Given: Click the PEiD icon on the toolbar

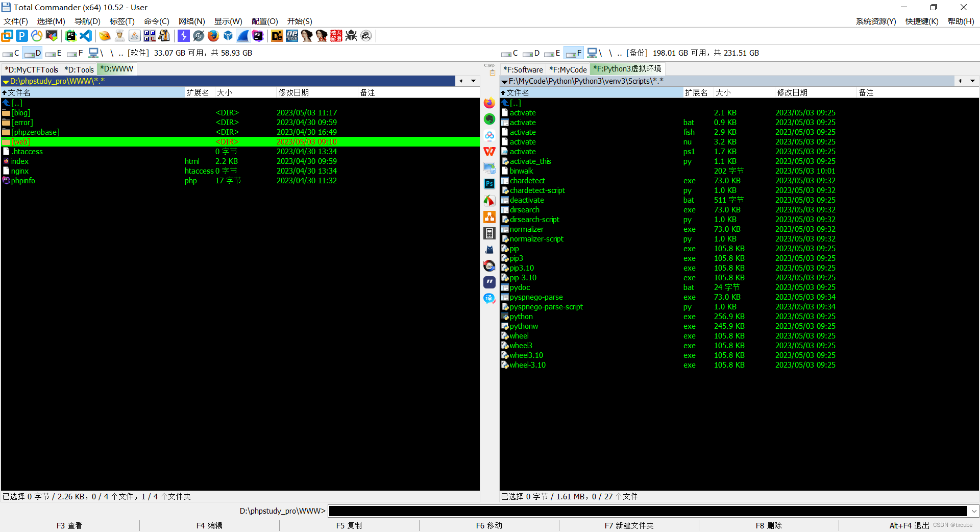Looking at the screenshot, I should pos(291,36).
